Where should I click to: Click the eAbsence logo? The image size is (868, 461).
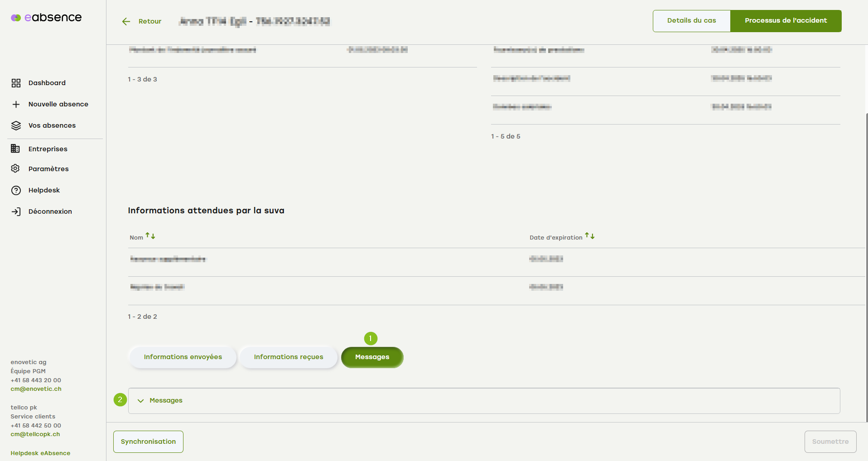46,18
